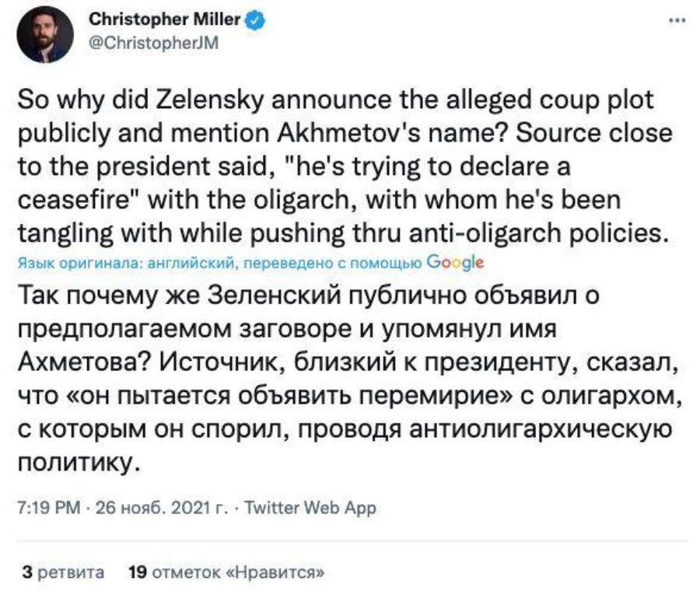Viewport: 700px width, 602px height.
Task: Click the 7:19 PM timestamp
Action: tap(47, 508)
